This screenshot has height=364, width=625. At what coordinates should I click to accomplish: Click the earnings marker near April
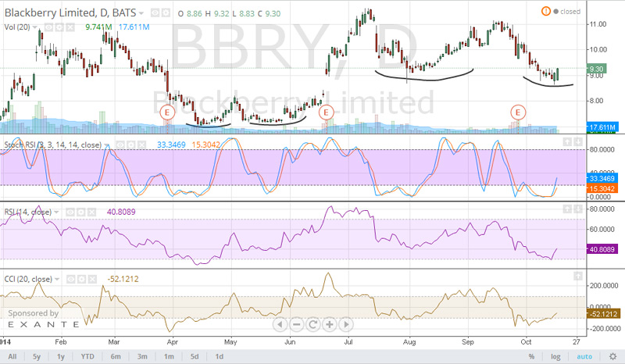click(x=167, y=112)
